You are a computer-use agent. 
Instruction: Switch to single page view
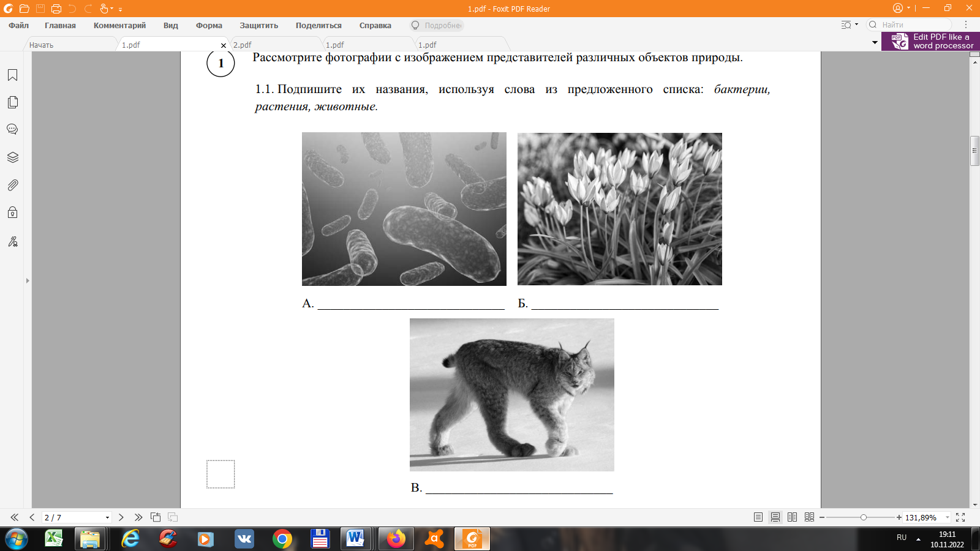coord(758,517)
